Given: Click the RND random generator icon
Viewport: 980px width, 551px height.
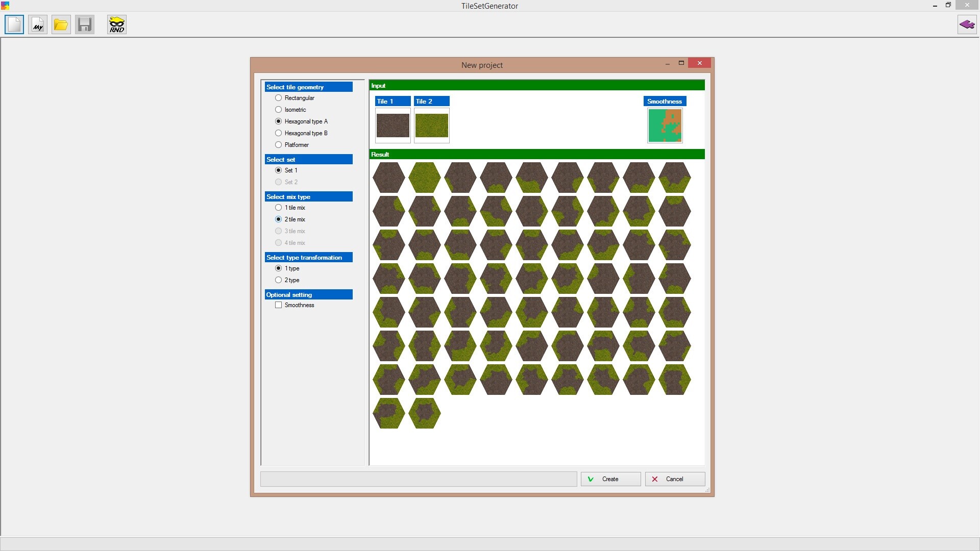Looking at the screenshot, I should click(117, 24).
